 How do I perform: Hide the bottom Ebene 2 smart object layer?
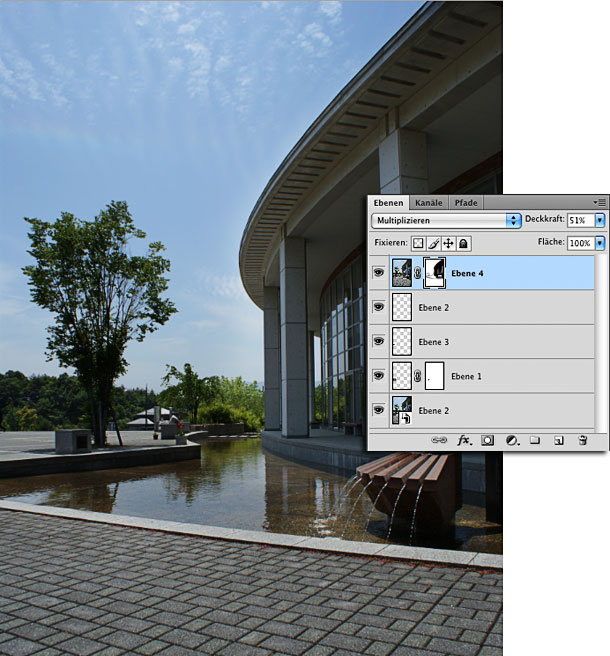[x=379, y=410]
